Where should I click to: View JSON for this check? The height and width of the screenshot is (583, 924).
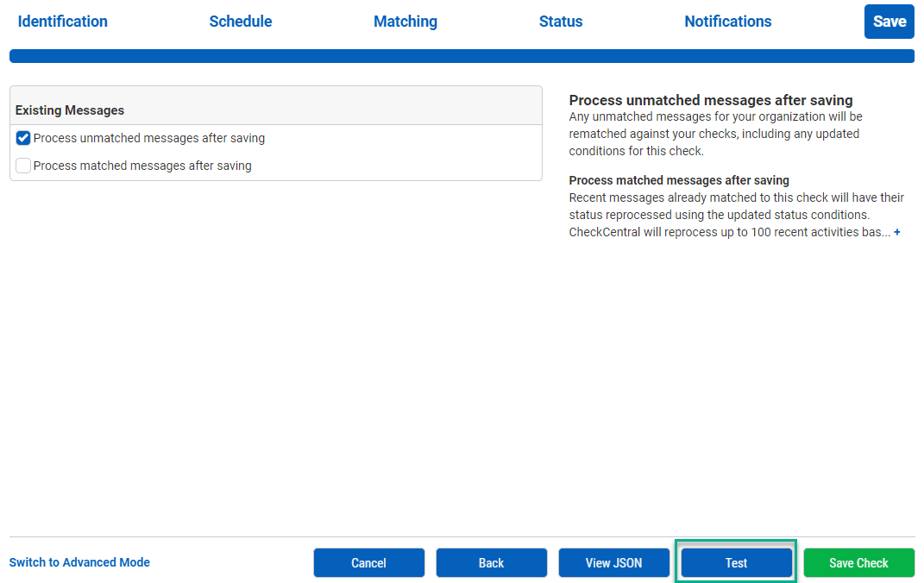tap(613, 562)
